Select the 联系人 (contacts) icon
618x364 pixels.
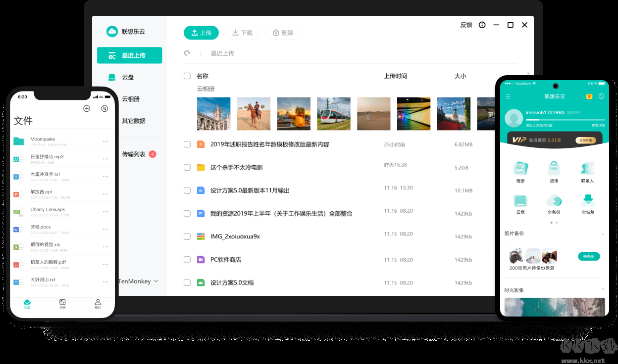588,168
